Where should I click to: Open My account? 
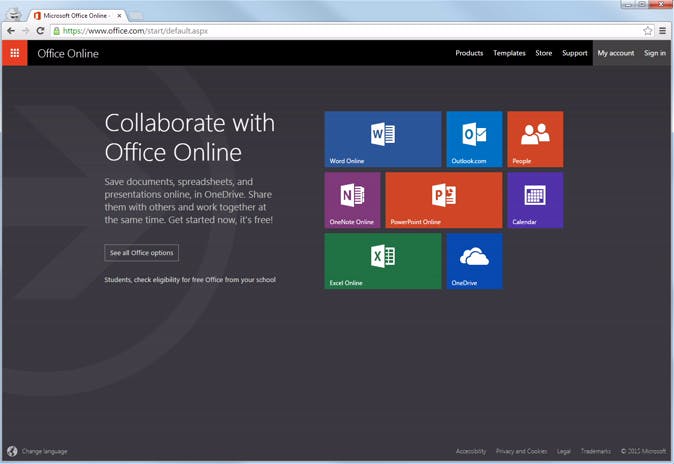tap(616, 53)
